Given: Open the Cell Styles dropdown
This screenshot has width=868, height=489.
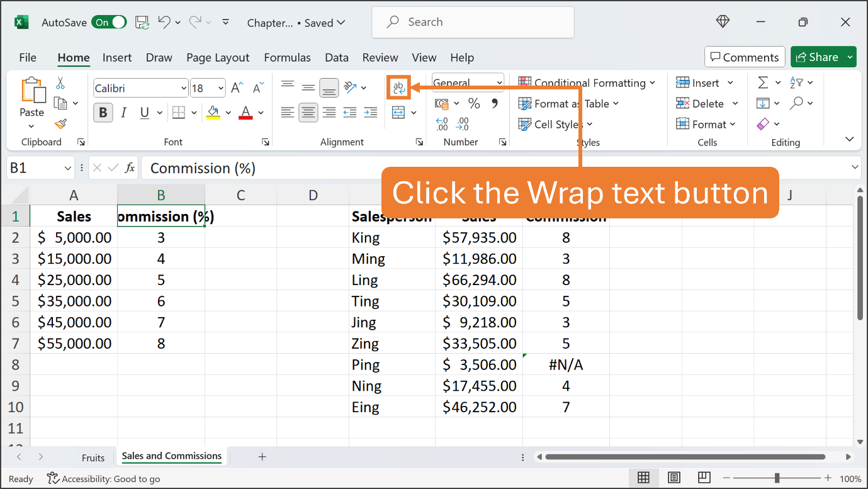Looking at the screenshot, I should (556, 124).
